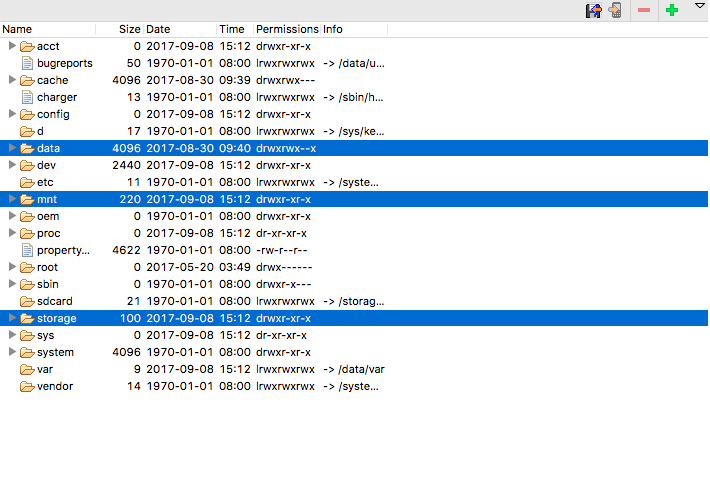Select the bugreports file icon
This screenshot has width=710, height=483.
[x=27, y=63]
